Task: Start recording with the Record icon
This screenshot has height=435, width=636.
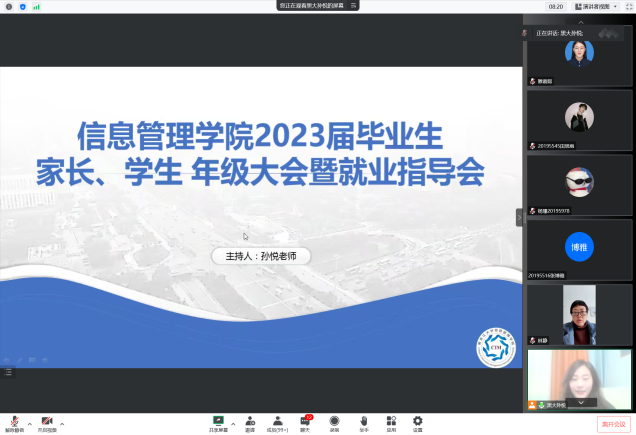Action: coord(334,422)
